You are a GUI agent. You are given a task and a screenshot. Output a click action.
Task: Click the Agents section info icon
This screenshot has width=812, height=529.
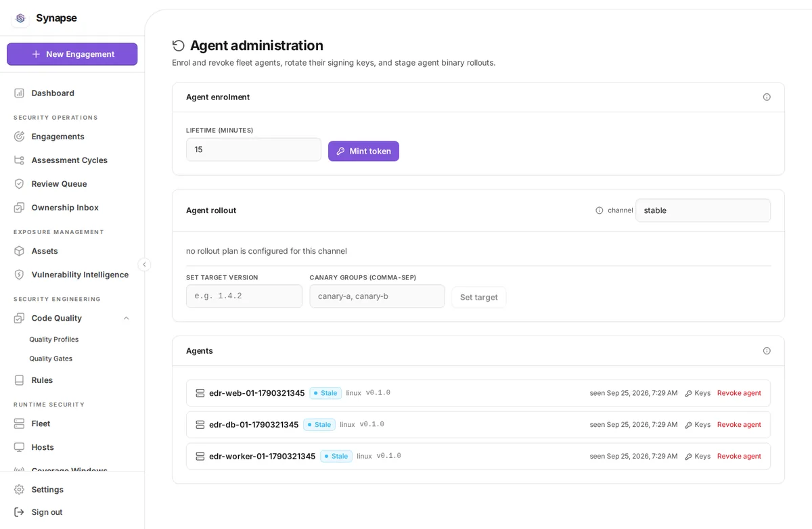(767, 350)
